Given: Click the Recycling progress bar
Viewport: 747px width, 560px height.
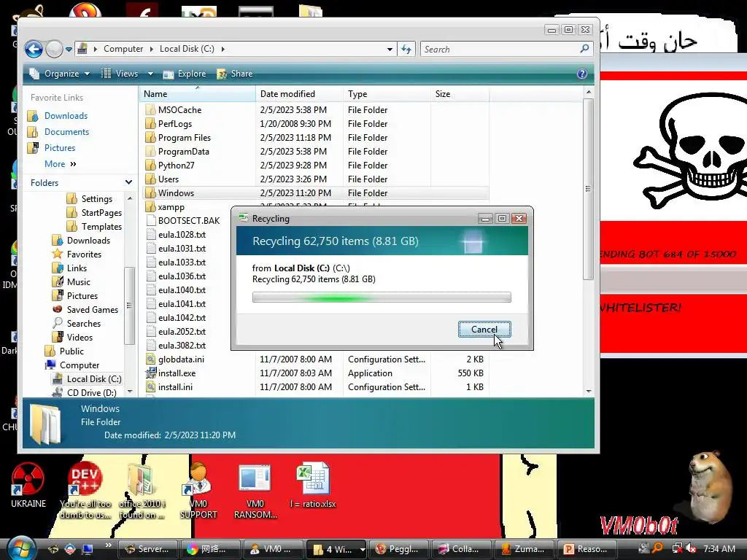Looking at the screenshot, I should [382, 297].
